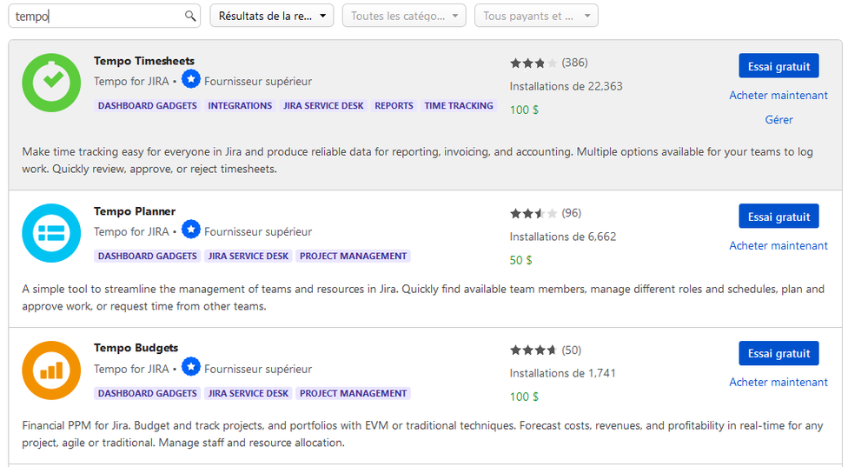Click 'Tempo for JIRA' vendor under Tempo Budgets
868x467 pixels.
(x=131, y=369)
